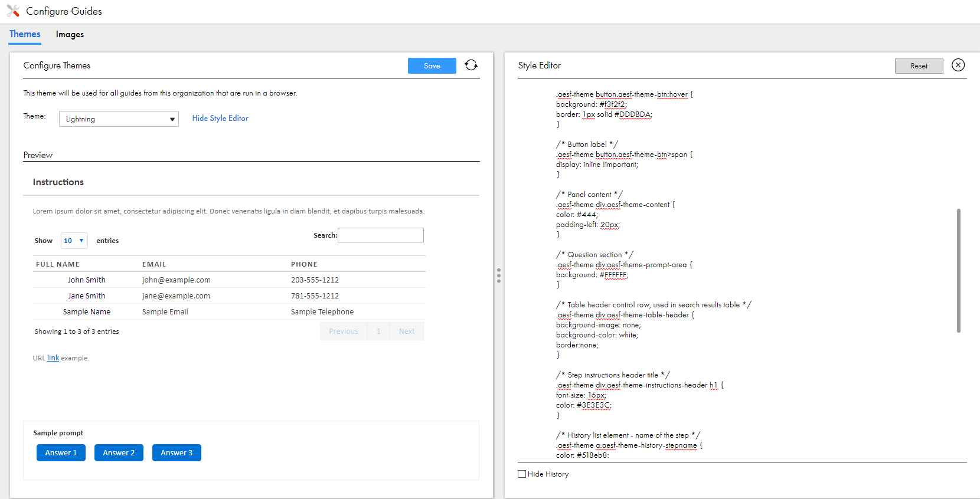
Task: Click the 'Showing 1 to 3 of 3 entries' text
Action: [x=77, y=331]
